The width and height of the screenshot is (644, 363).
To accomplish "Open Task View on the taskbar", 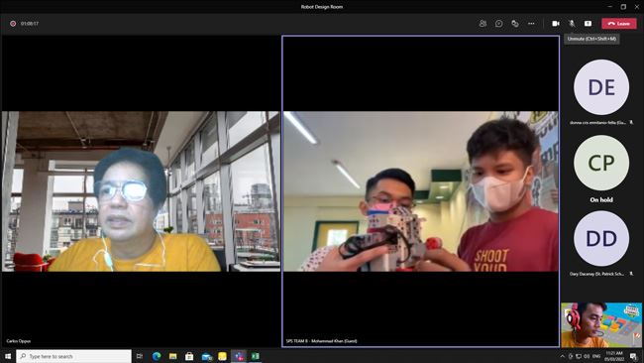I will click(140, 356).
